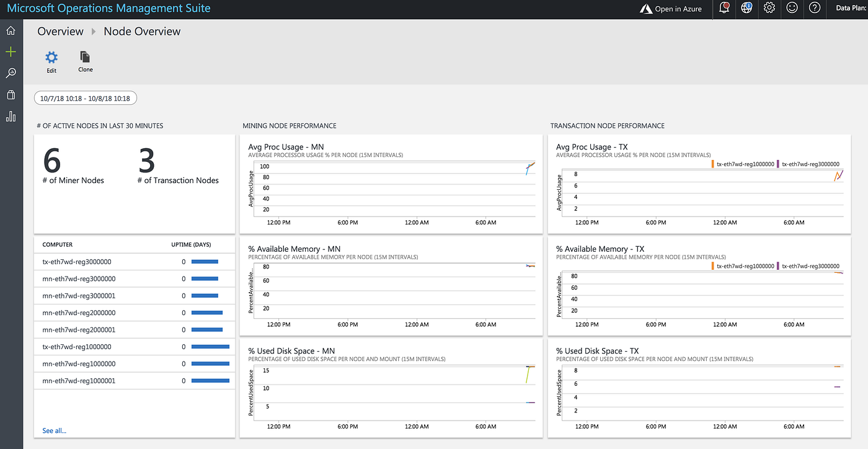
Task: Select computer tx-eth7wd-reg3000000 row
Action: (x=135, y=262)
